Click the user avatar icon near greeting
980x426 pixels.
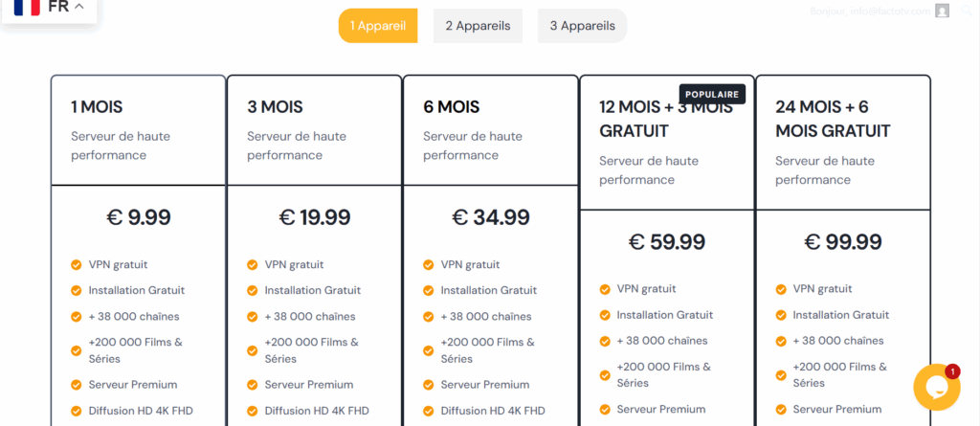click(942, 11)
